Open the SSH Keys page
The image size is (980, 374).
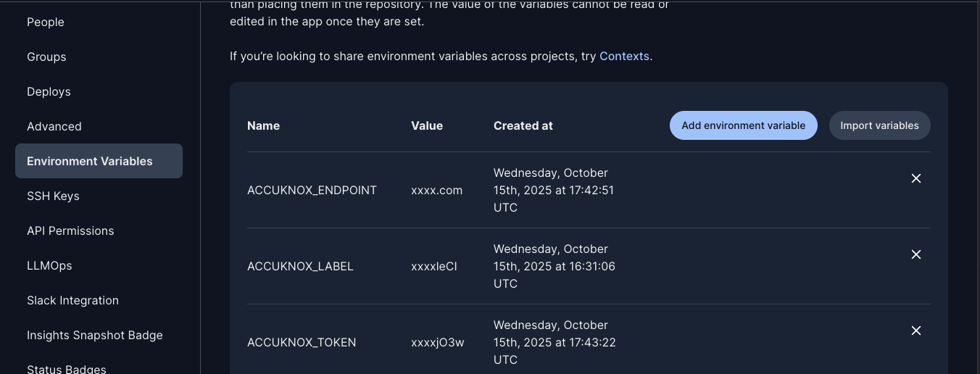53,196
